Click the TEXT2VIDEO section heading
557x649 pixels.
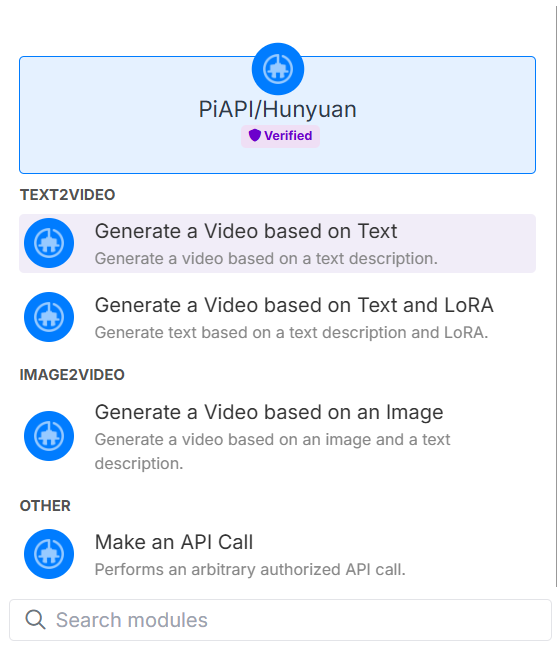(x=67, y=195)
